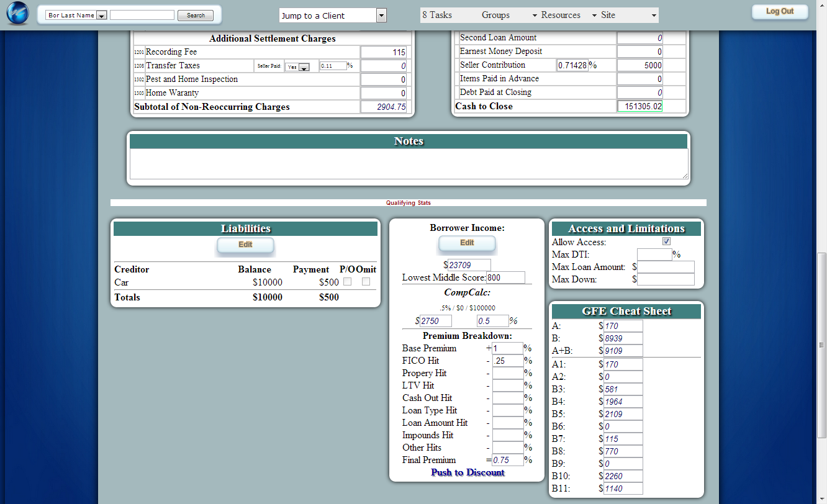Uncheck the Allow Access checkbox
Image resolution: width=827 pixels, height=504 pixels.
(666, 241)
